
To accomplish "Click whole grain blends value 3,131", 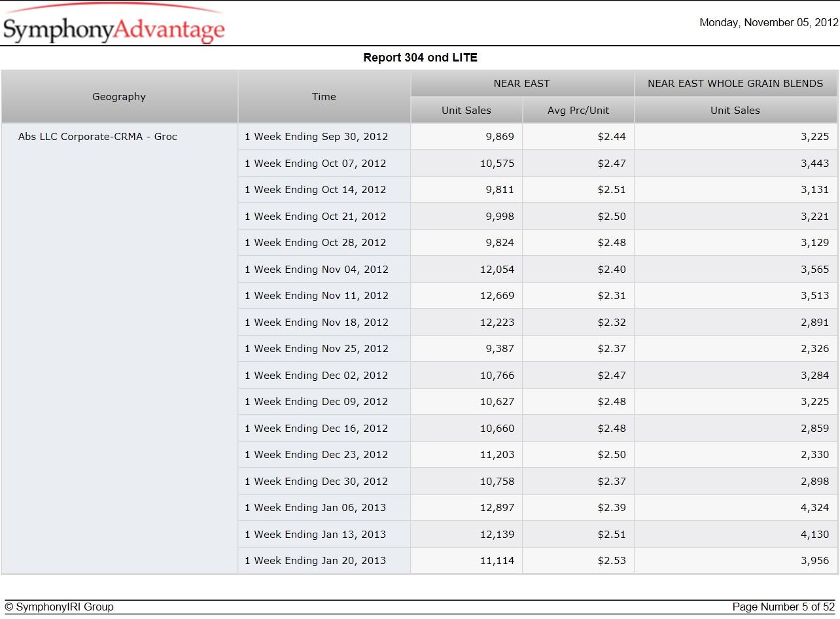I will pos(815,190).
